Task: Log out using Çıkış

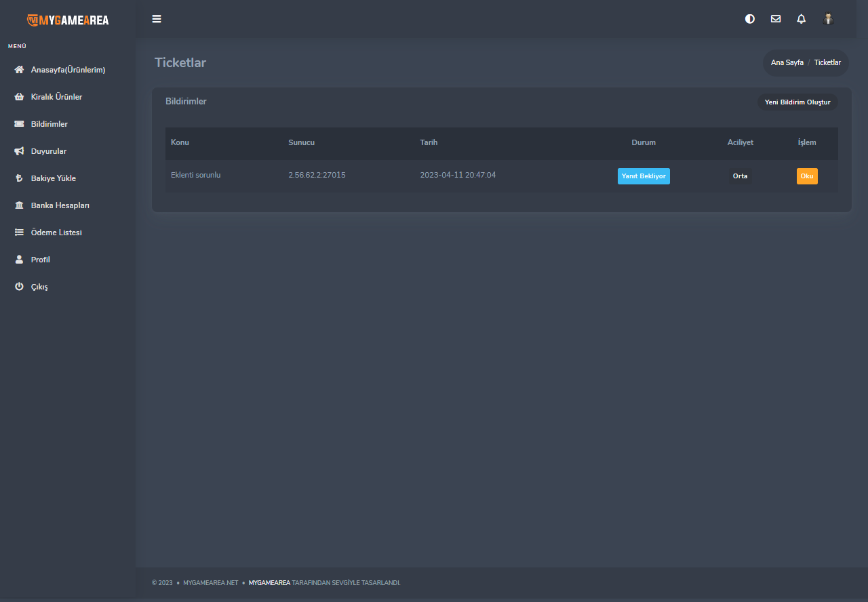Action: (x=39, y=287)
